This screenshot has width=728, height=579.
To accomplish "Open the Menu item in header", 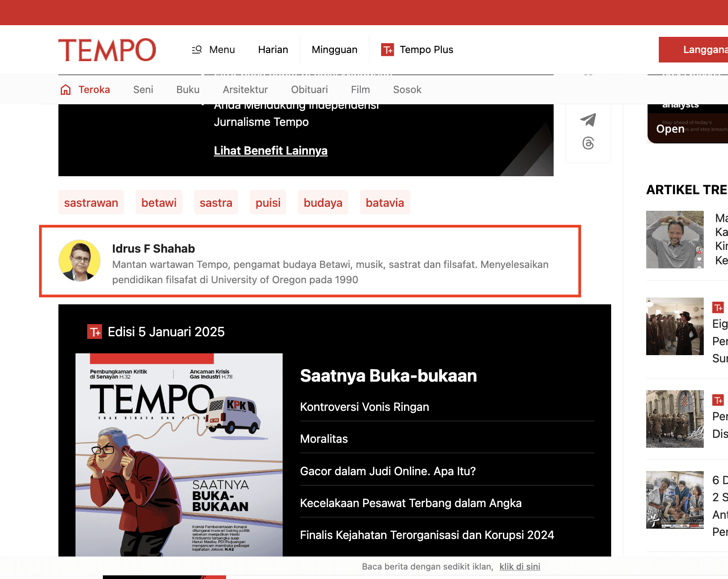I will click(x=222, y=49).
